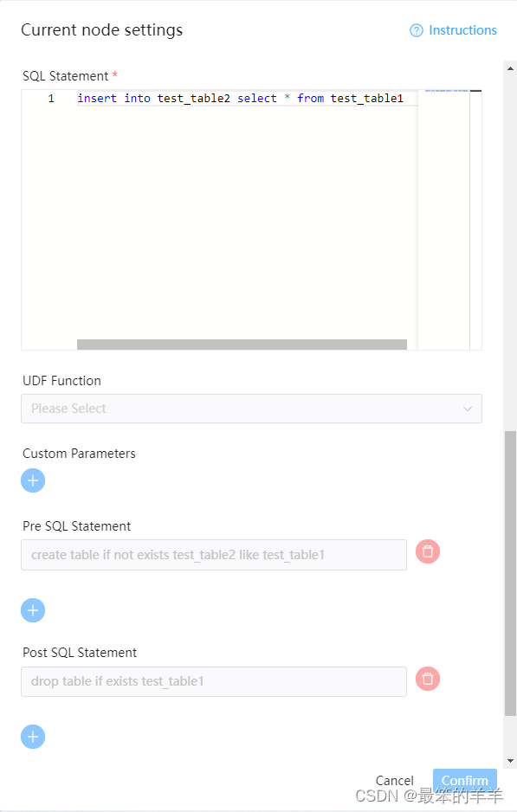Add a custom parameter with plus icon

(33, 480)
